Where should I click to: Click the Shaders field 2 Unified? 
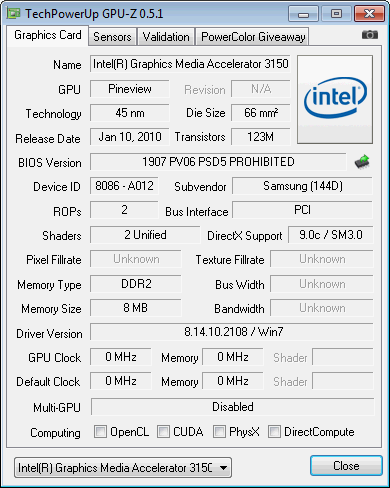pyautogui.click(x=145, y=235)
